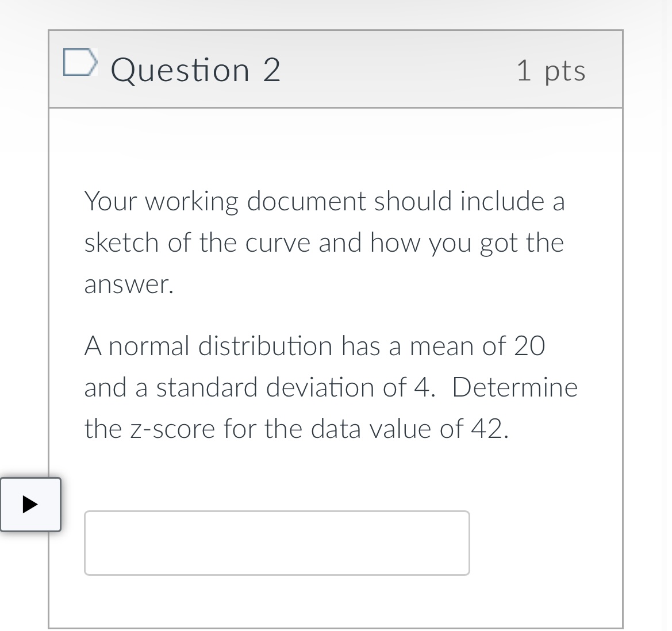Activate the play-arrow button near the answer box
Screen dimensions: 672x631
click(30, 505)
